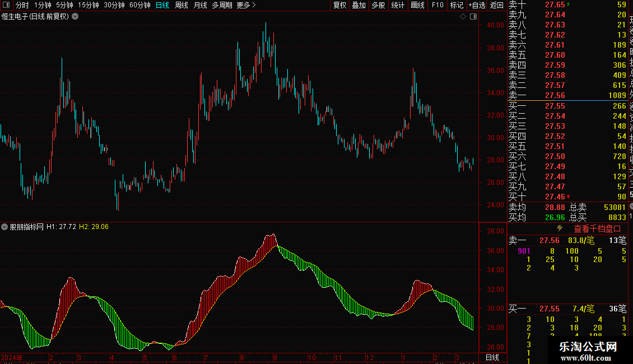This screenshot has width=633, height=364.
Task: Select the 1分钟 period tab
Action: [43, 5]
